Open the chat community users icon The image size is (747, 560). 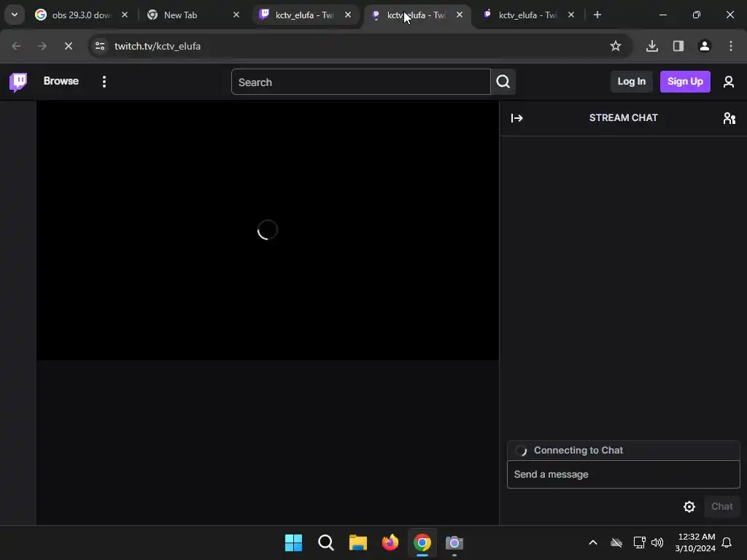[x=729, y=118]
